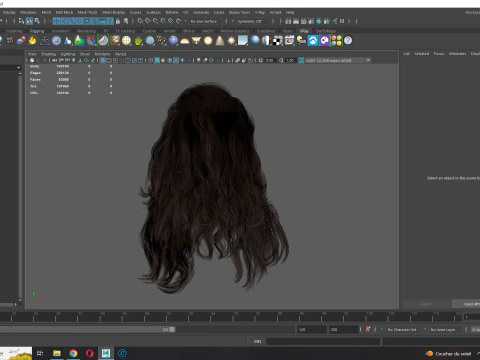Click the share-shaped icon in status line
480x360 pixels.
335,21
